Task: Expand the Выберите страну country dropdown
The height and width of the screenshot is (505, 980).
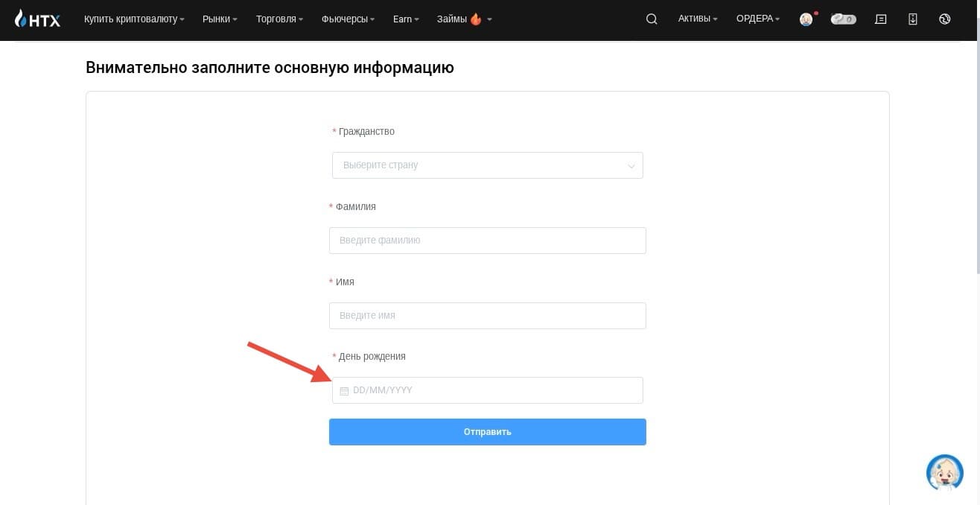Action: pyautogui.click(x=488, y=165)
